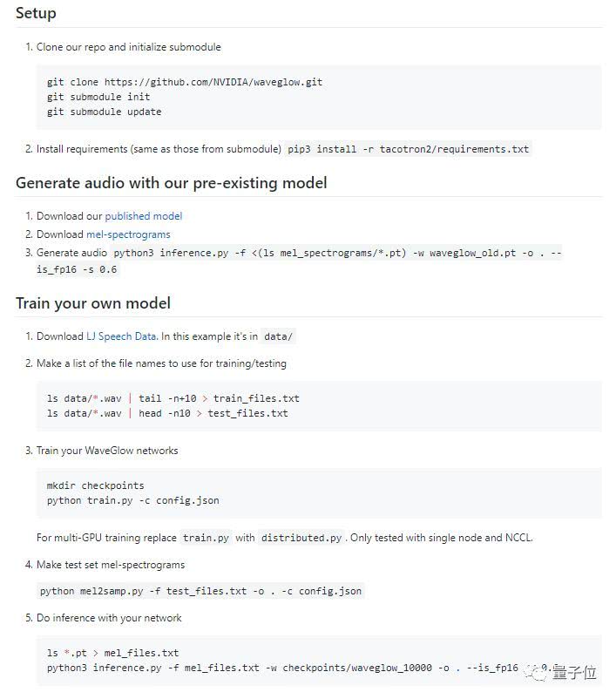Click the "data/" inline code snippet
Screen dimensions: 616x699
279,336
